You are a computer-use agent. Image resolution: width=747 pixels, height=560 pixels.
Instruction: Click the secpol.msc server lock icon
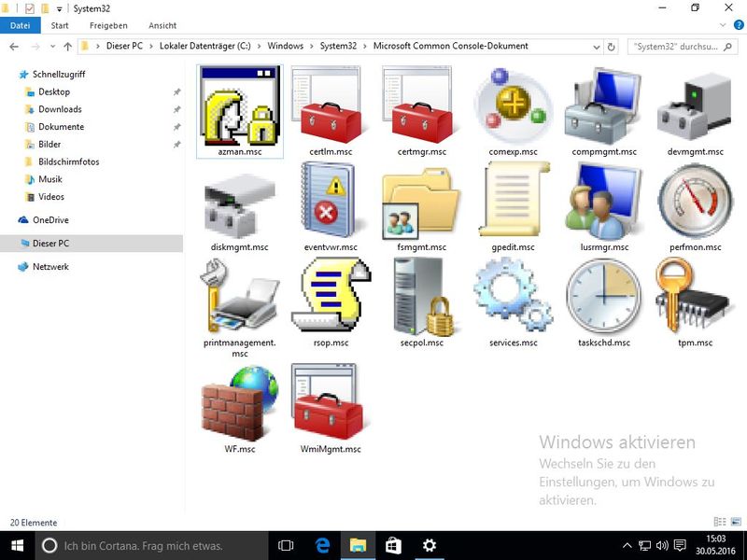(x=422, y=295)
